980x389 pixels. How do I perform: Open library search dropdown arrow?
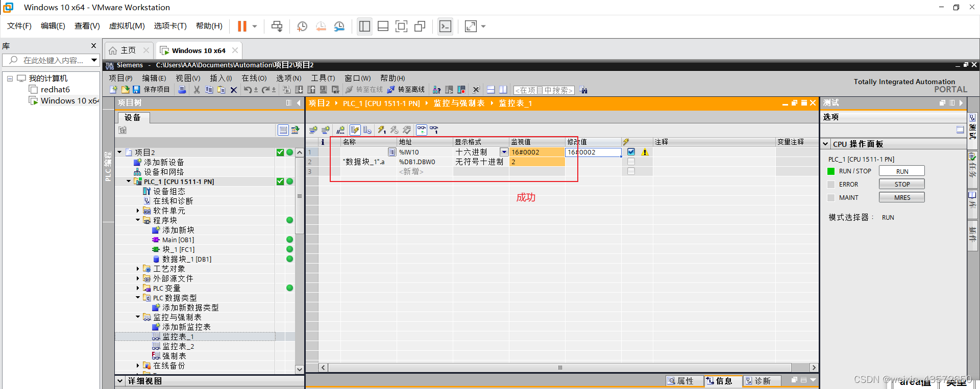(94, 60)
